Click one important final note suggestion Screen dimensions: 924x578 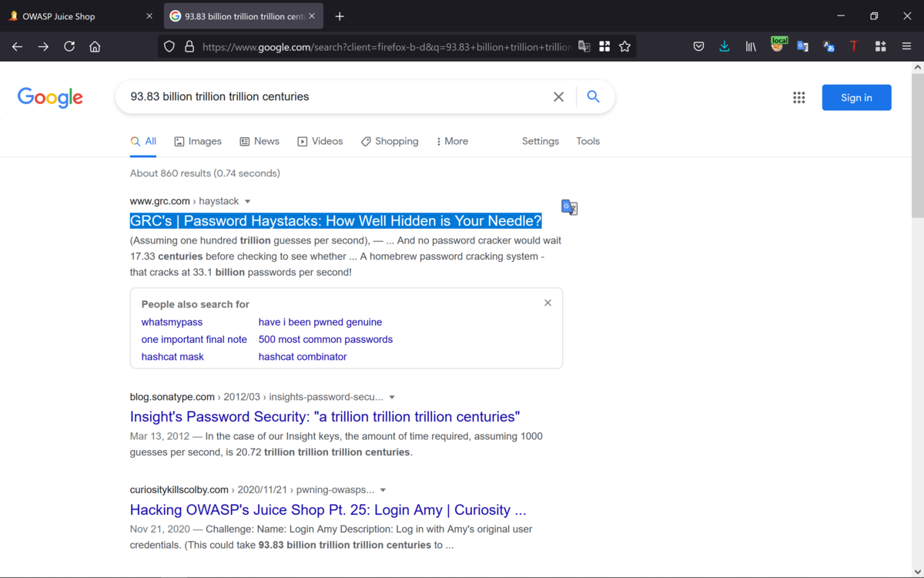click(x=194, y=339)
